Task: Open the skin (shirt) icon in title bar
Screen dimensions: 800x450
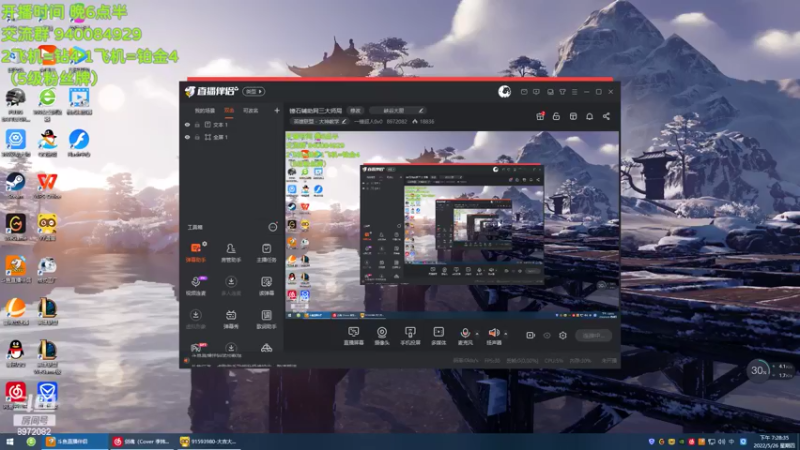Action: pos(562,92)
